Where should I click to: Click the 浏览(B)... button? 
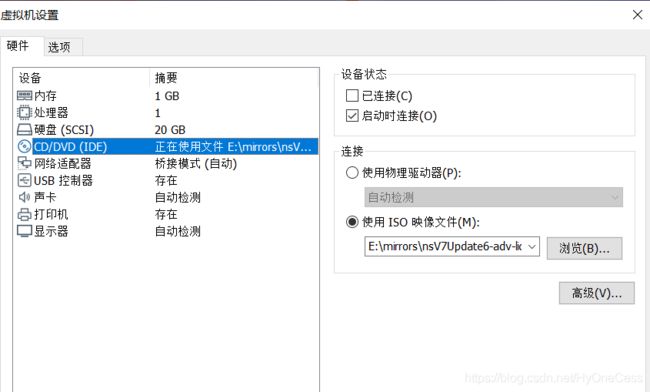(x=584, y=248)
